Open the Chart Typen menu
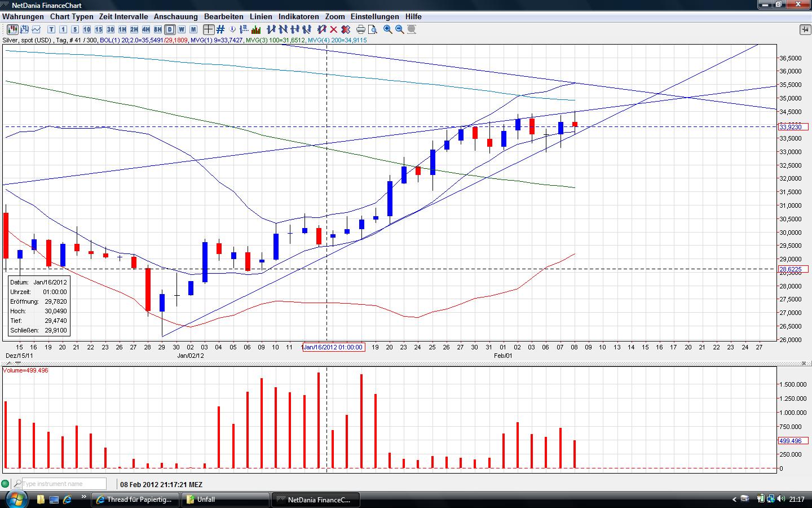This screenshot has width=812, height=508. point(72,16)
